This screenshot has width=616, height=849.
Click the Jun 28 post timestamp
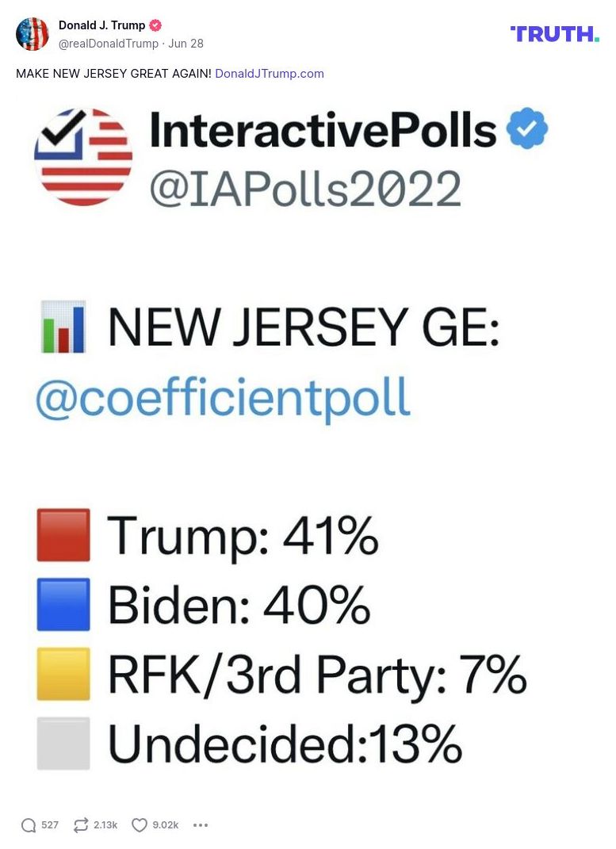(186, 44)
